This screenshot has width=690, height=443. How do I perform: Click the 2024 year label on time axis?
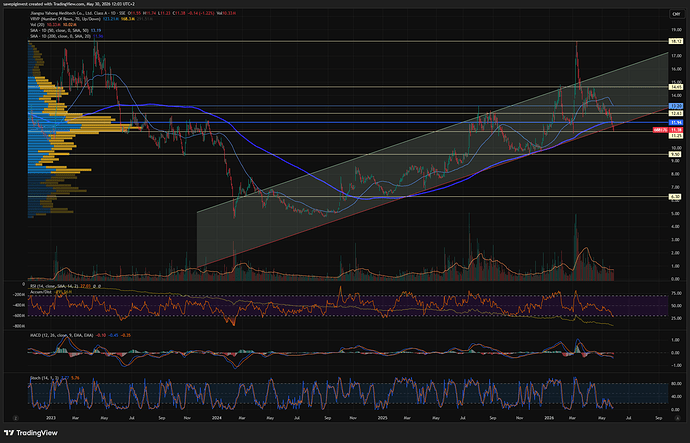[217, 418]
